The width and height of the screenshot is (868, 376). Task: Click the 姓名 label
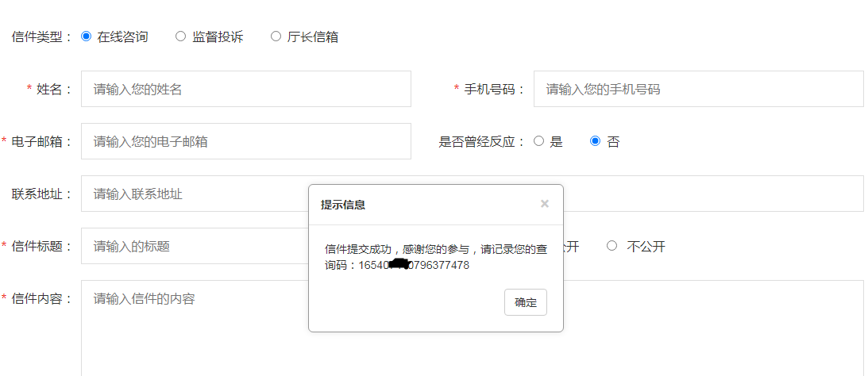55,89
